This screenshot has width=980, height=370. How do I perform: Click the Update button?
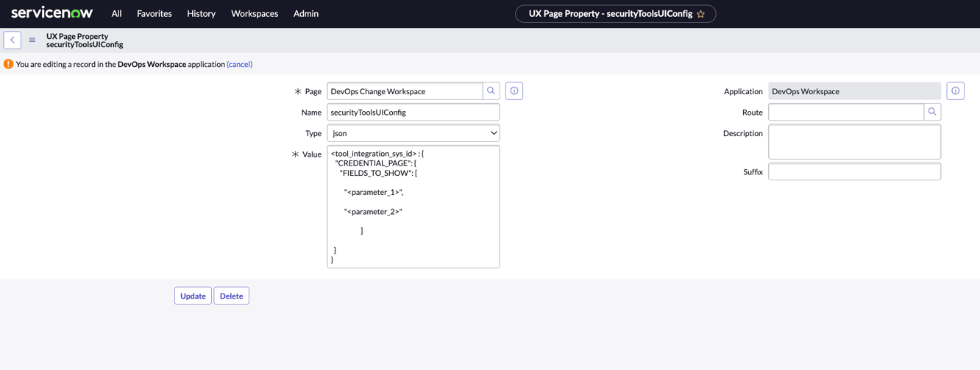tap(193, 296)
